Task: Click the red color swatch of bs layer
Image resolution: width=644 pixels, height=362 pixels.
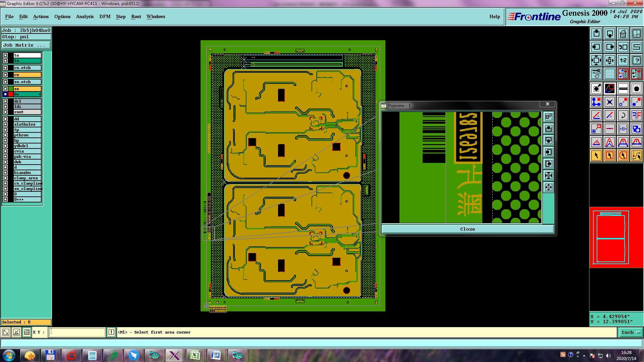Action: click(11, 95)
